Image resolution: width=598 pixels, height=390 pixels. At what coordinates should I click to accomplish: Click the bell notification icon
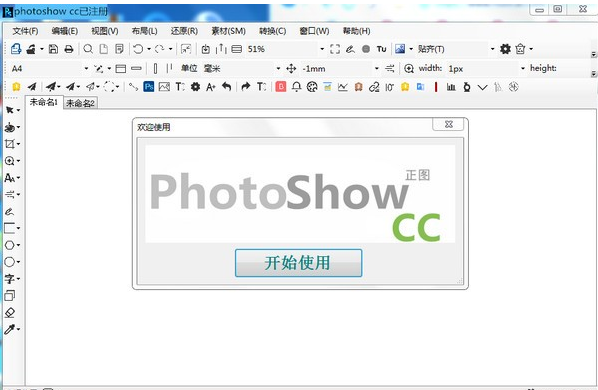click(x=296, y=87)
